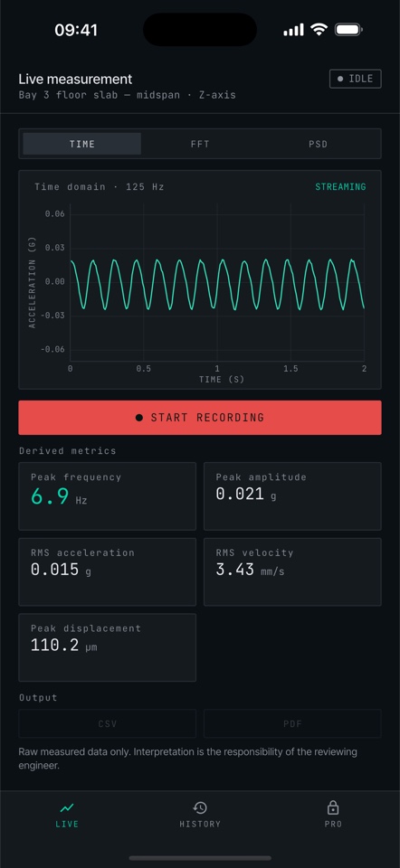Tap the 'Output' section label

(38, 697)
